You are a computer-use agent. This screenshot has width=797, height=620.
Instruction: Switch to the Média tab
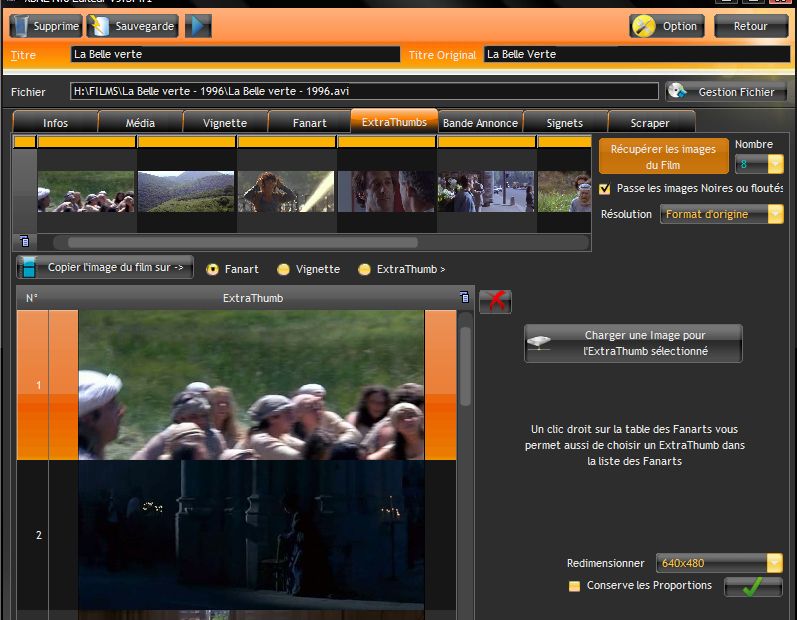(140, 122)
